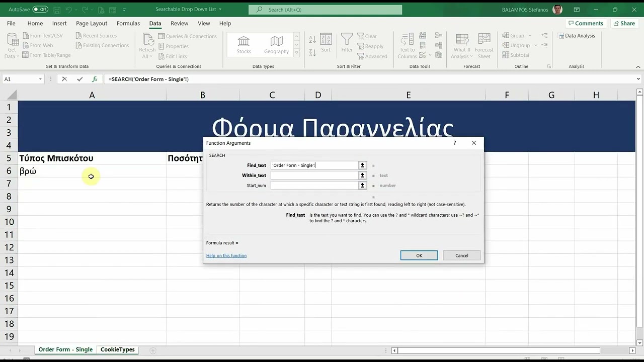Switch to the Formulas tab

pos(128,23)
